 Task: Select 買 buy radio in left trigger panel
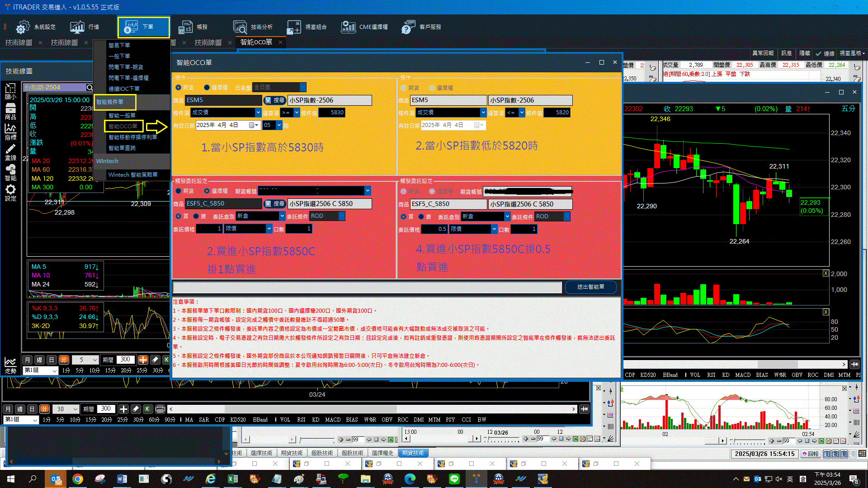[179, 216]
